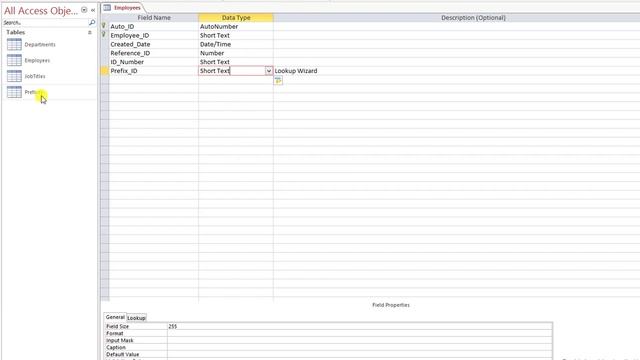Select the Prefix_ID row selector
640x360 pixels.
click(104, 71)
